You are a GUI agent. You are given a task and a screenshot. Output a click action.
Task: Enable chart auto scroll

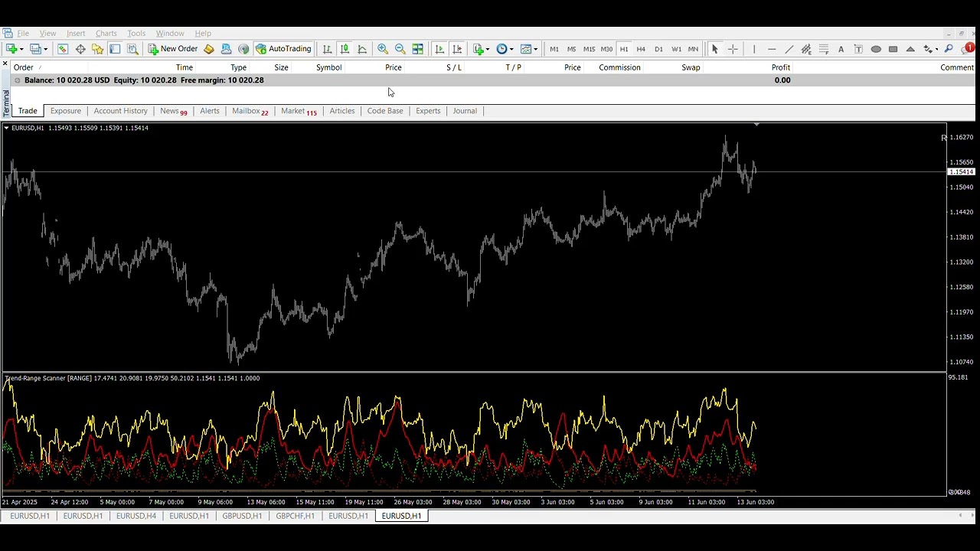click(439, 49)
